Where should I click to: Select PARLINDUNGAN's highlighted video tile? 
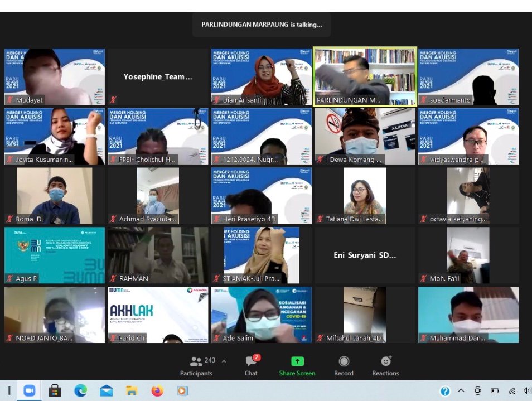365,76
